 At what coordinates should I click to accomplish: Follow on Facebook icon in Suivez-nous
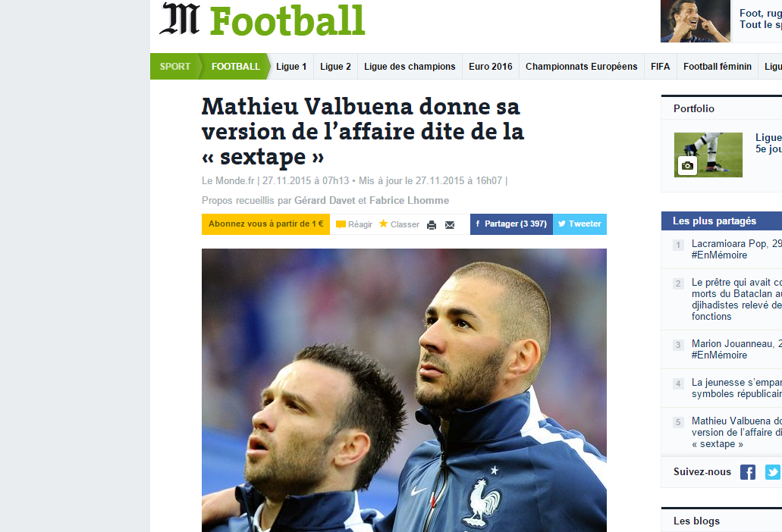747,471
